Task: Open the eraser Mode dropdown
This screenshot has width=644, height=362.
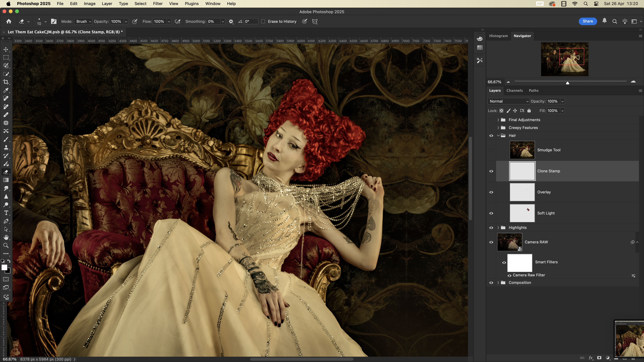Action: [x=83, y=22]
